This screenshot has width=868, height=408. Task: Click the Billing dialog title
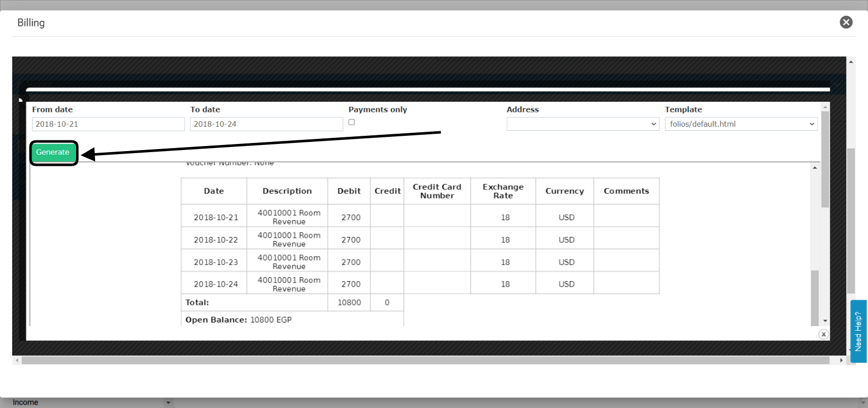31,23
